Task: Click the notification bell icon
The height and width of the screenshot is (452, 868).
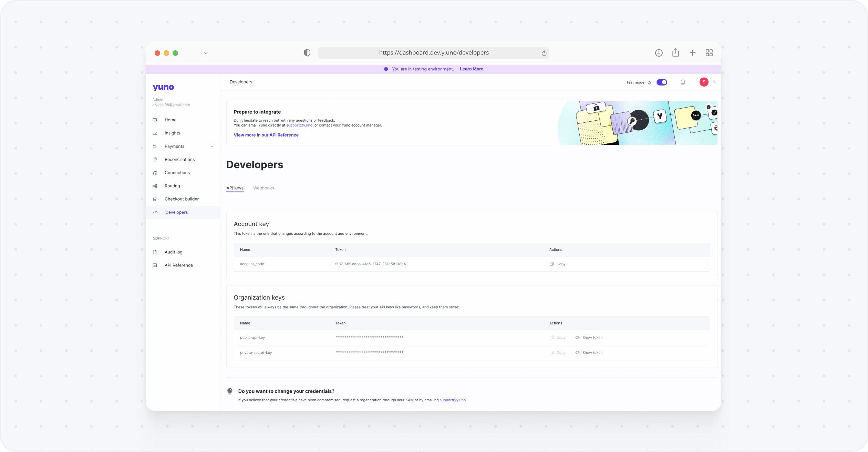Action: point(683,82)
